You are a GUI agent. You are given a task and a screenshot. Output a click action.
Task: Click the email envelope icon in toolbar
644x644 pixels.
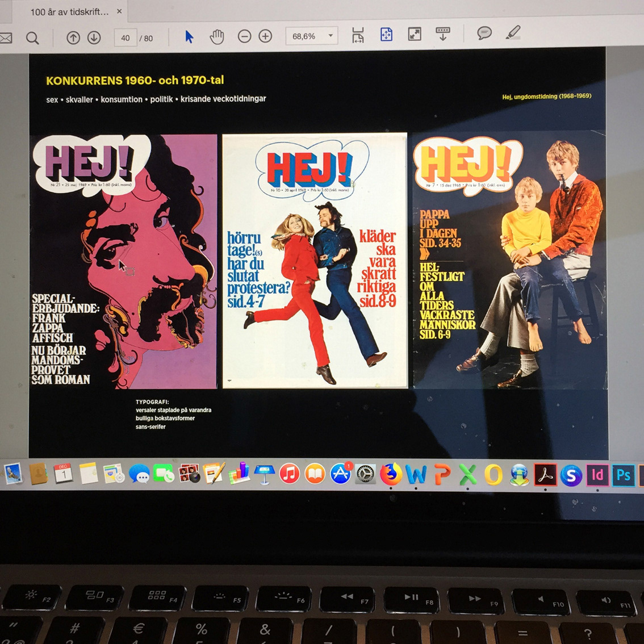coord(6,38)
